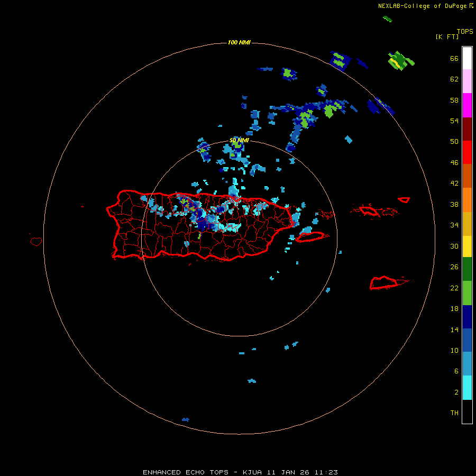Select the "46" legend value
This screenshot has width=476, height=476.
pyautogui.click(x=454, y=163)
